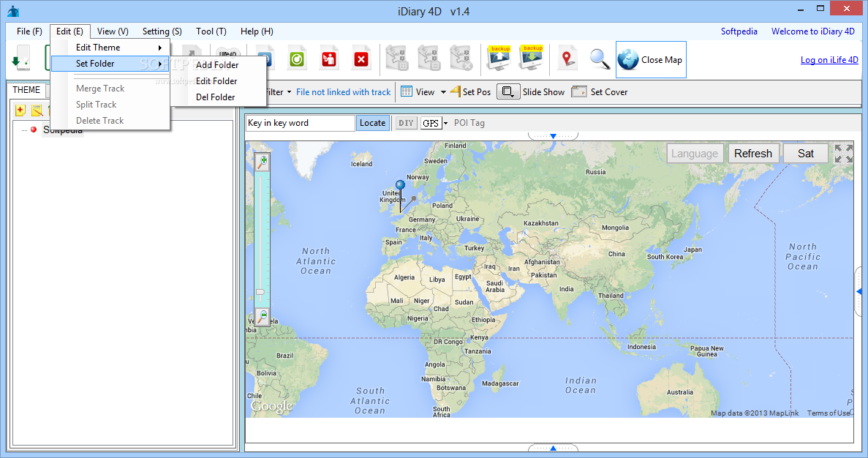The width and height of the screenshot is (868, 458).
Task: Click the map fullscreen arrows icon
Action: coord(843,154)
